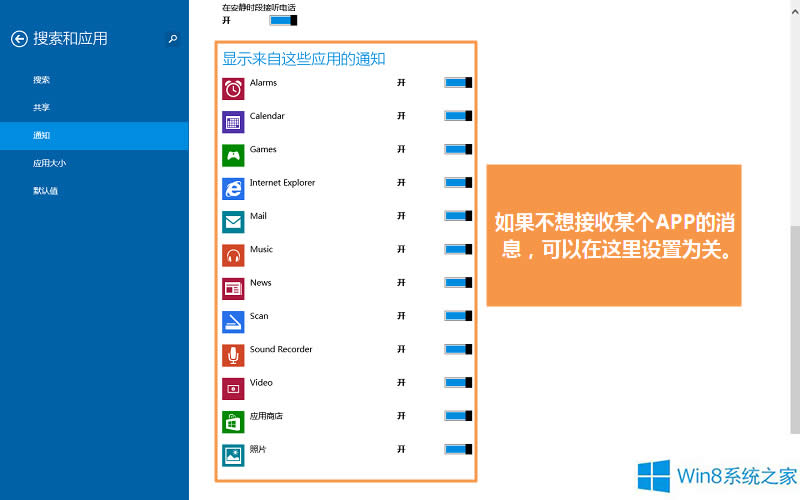Screen dimensions: 800x500
Task: Turn off Alarms notifications toggle
Action: point(458,83)
